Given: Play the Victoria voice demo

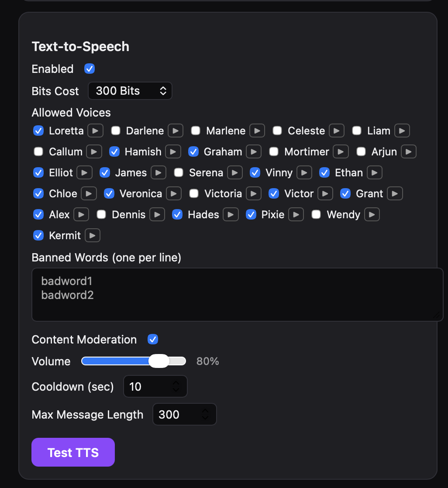Looking at the screenshot, I should click(x=254, y=193).
